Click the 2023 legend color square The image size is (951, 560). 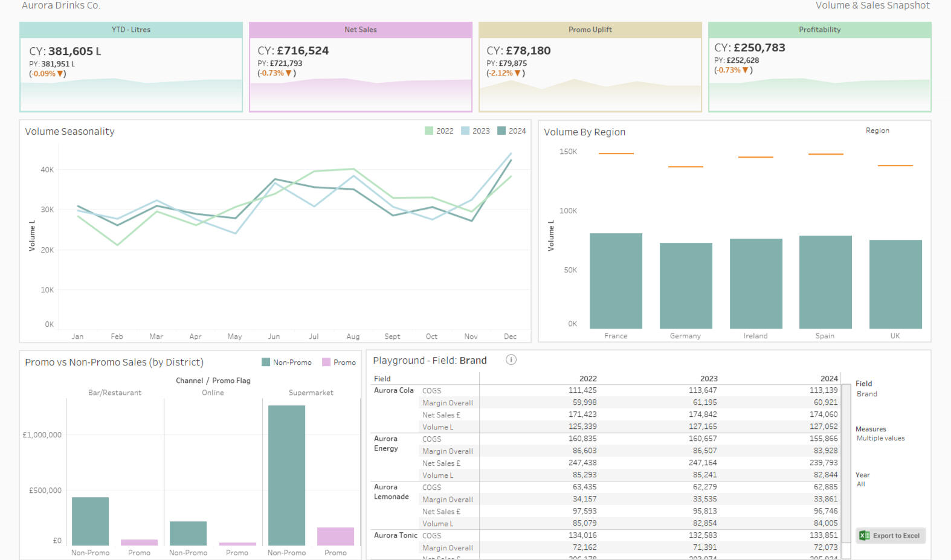pyautogui.click(x=465, y=131)
